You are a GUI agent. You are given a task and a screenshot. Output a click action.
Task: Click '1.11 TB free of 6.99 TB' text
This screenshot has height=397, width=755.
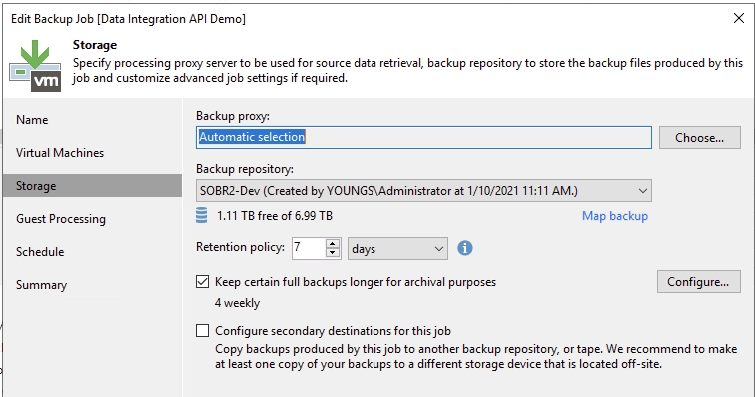point(274,216)
